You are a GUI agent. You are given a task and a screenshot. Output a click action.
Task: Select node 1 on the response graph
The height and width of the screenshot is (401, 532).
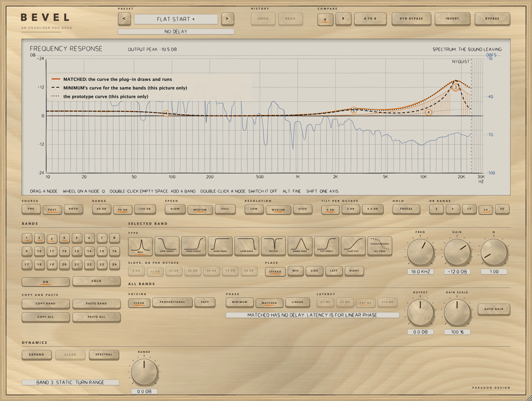coord(166,113)
